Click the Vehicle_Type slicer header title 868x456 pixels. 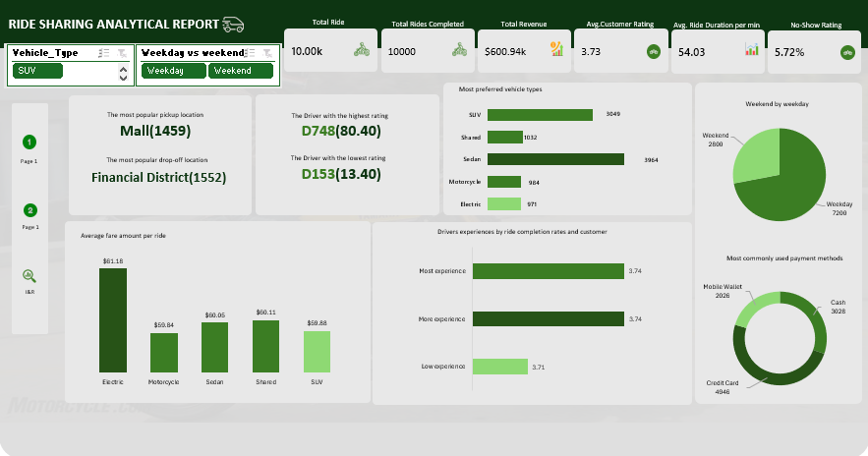click(x=45, y=52)
